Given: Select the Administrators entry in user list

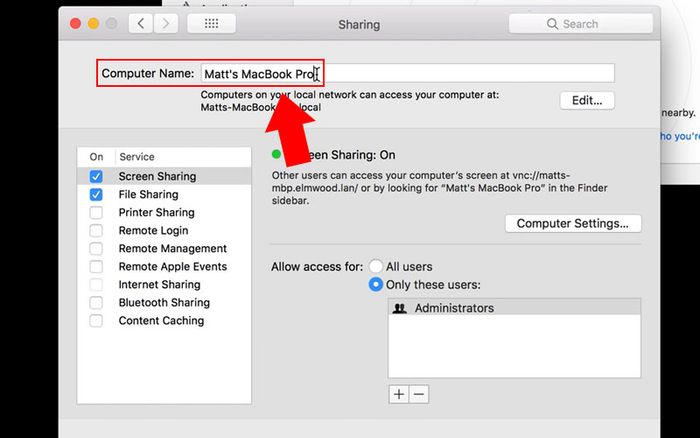Looking at the screenshot, I should point(514,308).
